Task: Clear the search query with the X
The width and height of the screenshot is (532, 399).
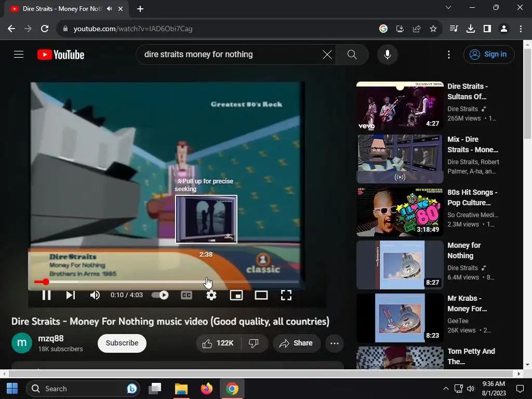Action: click(327, 55)
